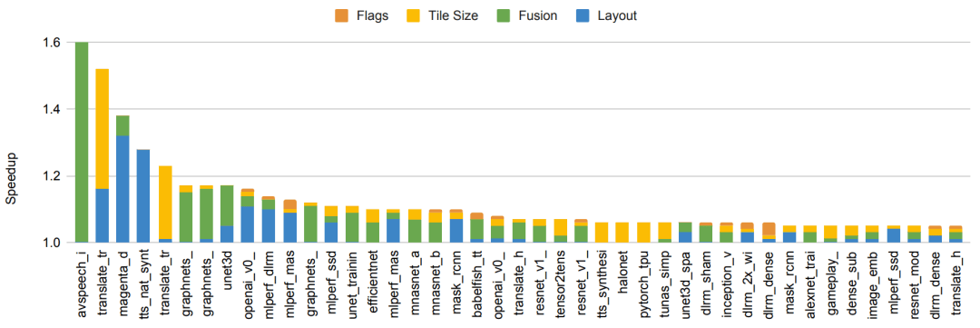Select the Tile Size legend label
This screenshot has height=328, width=980.
(x=452, y=15)
